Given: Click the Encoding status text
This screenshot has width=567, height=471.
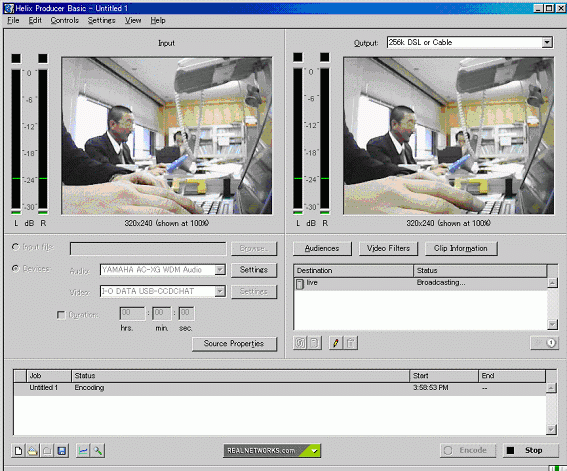Looking at the screenshot, I should 89,387.
